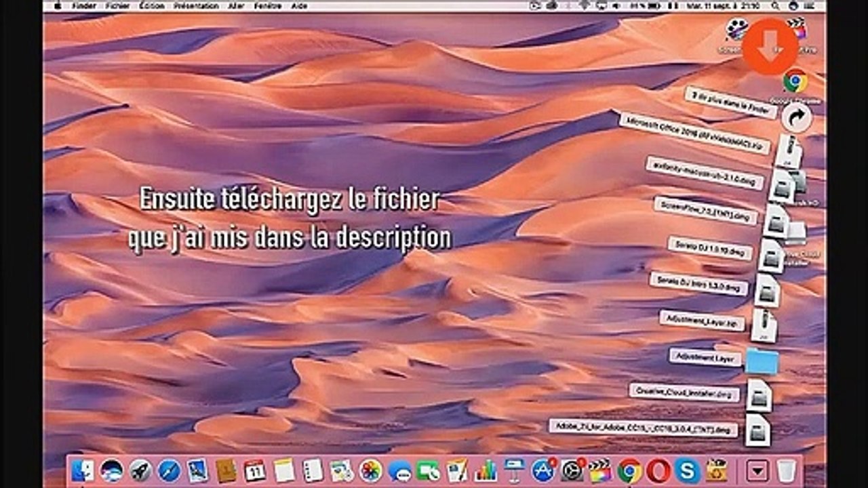Open Reminders list icon in Dock

(x=313, y=470)
